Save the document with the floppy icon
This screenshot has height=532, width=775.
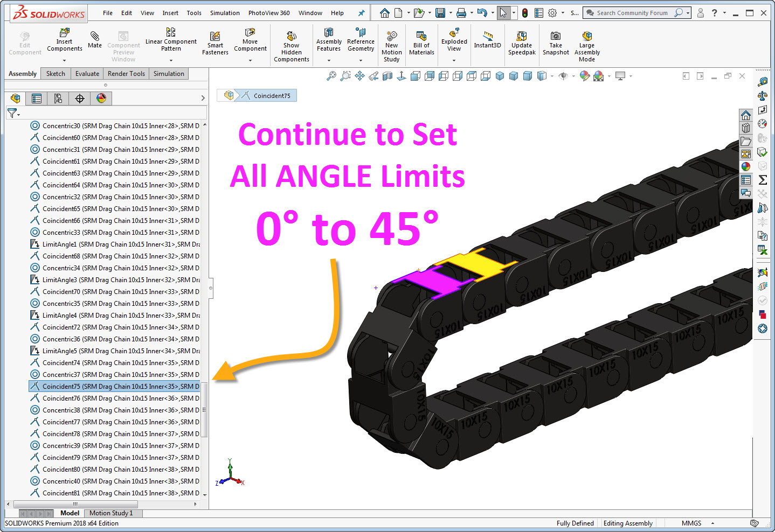[x=440, y=13]
